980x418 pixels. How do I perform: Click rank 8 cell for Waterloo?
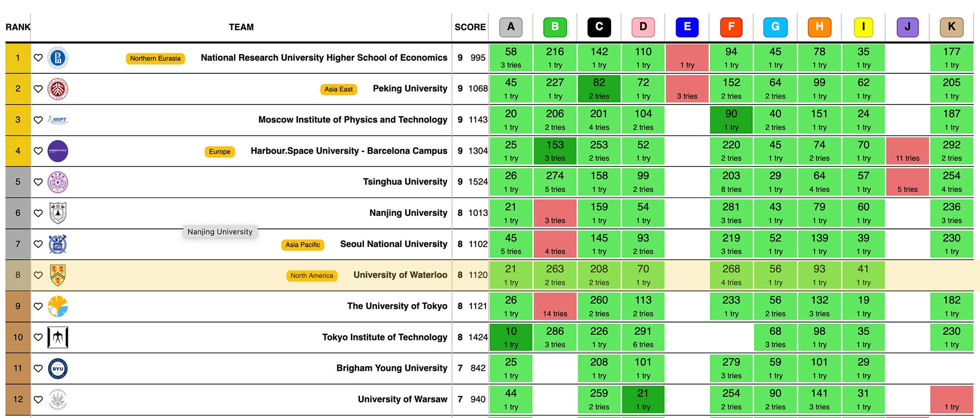[x=18, y=275]
